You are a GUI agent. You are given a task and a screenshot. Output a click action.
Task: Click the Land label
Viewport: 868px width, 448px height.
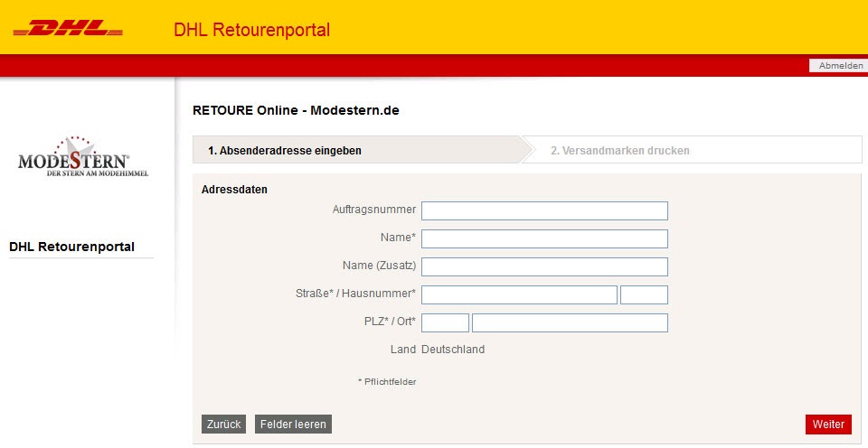(x=403, y=350)
